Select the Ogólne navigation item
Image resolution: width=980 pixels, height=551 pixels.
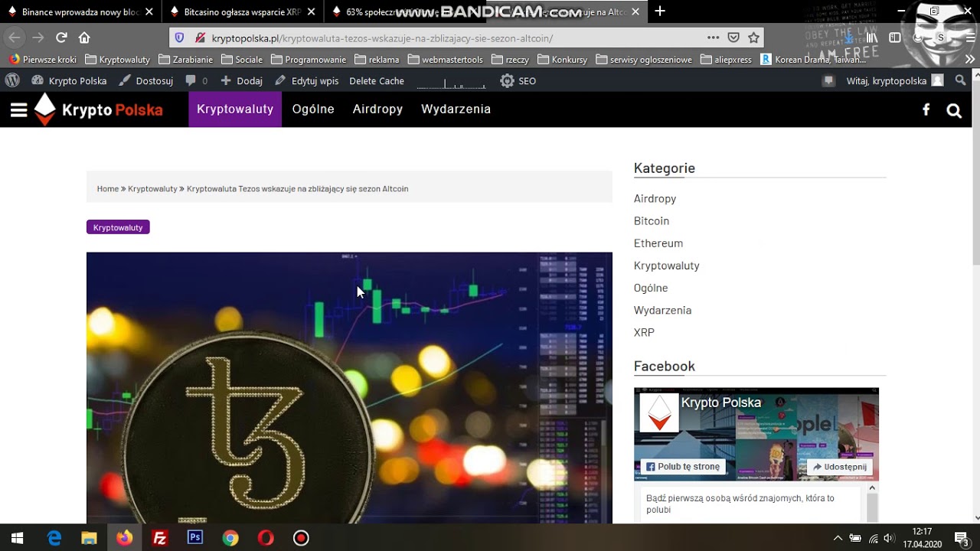click(x=313, y=109)
